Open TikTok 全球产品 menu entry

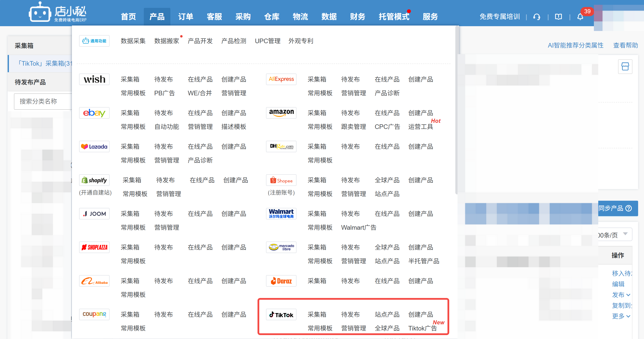click(387, 328)
